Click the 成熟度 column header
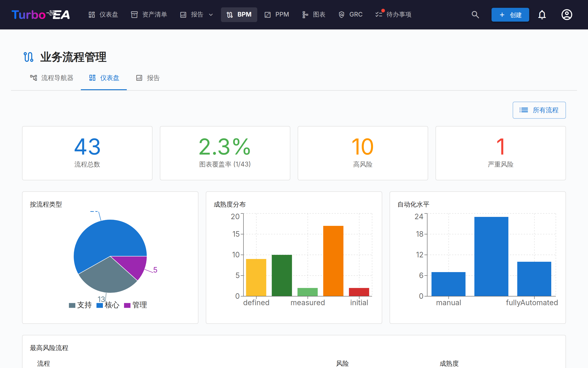 449,364
